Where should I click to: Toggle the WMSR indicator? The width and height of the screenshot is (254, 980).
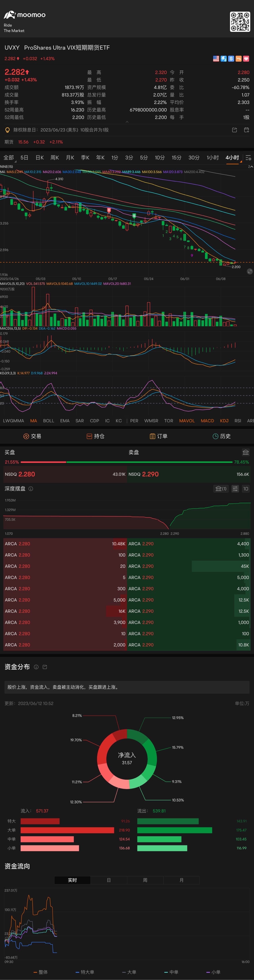pos(151,421)
